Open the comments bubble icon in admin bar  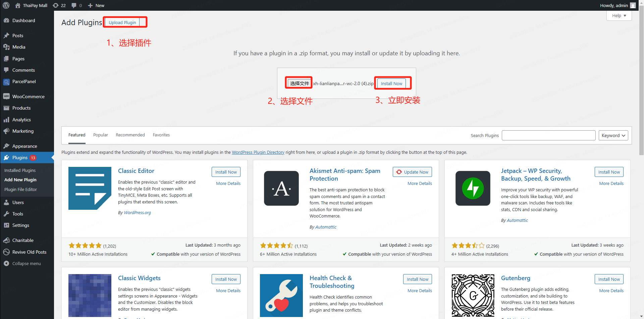tap(74, 5)
